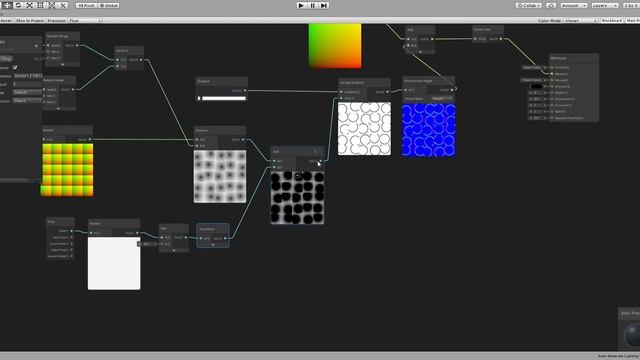
Task: Click the white gradient bar on Gradient node
Action: [x=224, y=98]
